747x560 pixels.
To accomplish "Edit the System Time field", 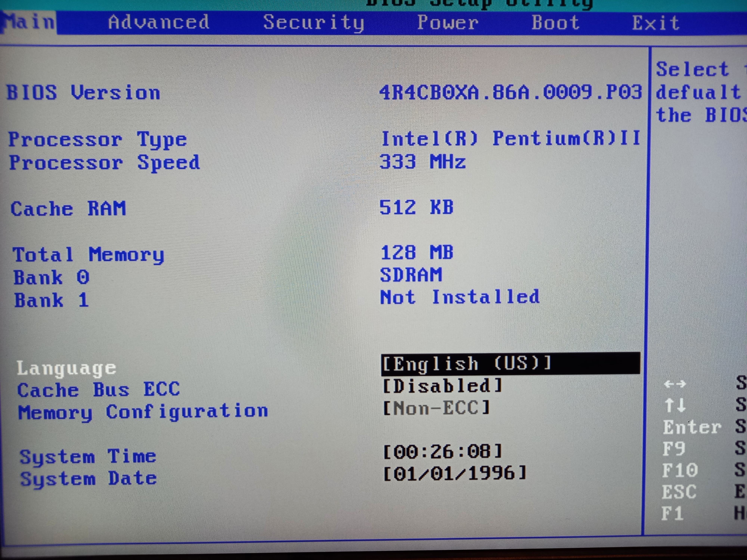I will (443, 451).
